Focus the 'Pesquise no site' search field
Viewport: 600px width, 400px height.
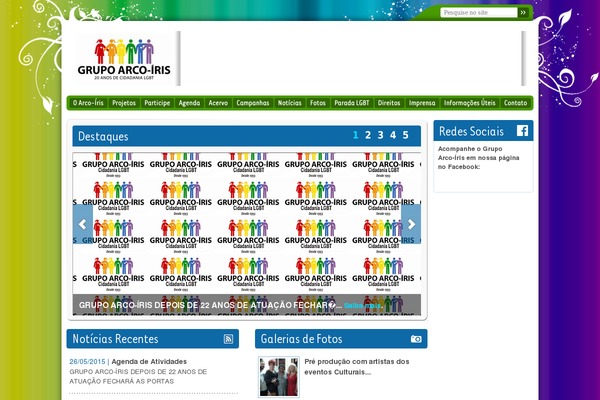point(479,13)
